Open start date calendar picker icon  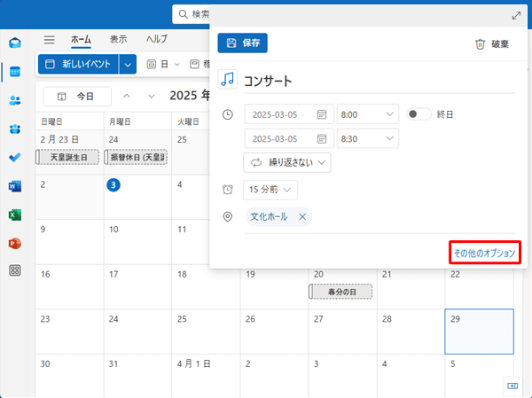(x=322, y=114)
